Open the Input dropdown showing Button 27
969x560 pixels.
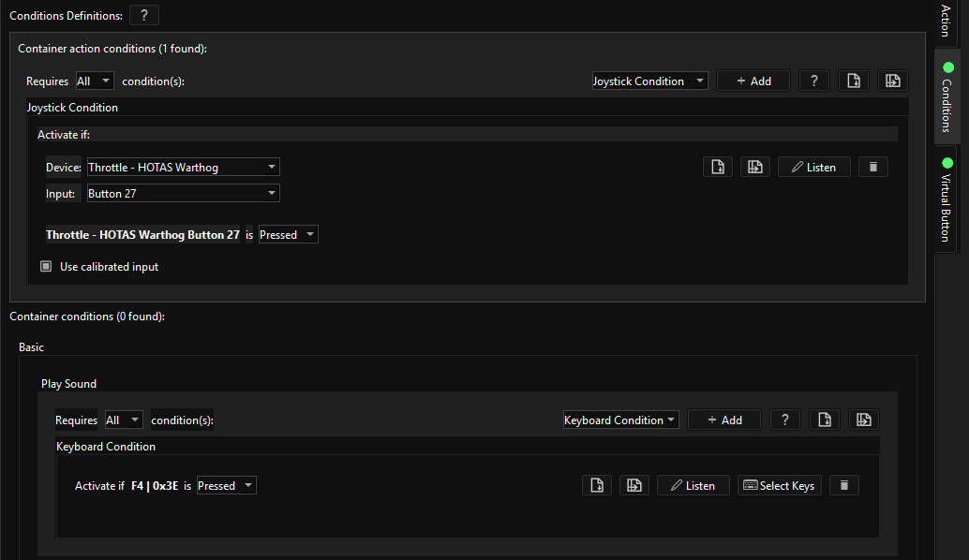pos(183,193)
